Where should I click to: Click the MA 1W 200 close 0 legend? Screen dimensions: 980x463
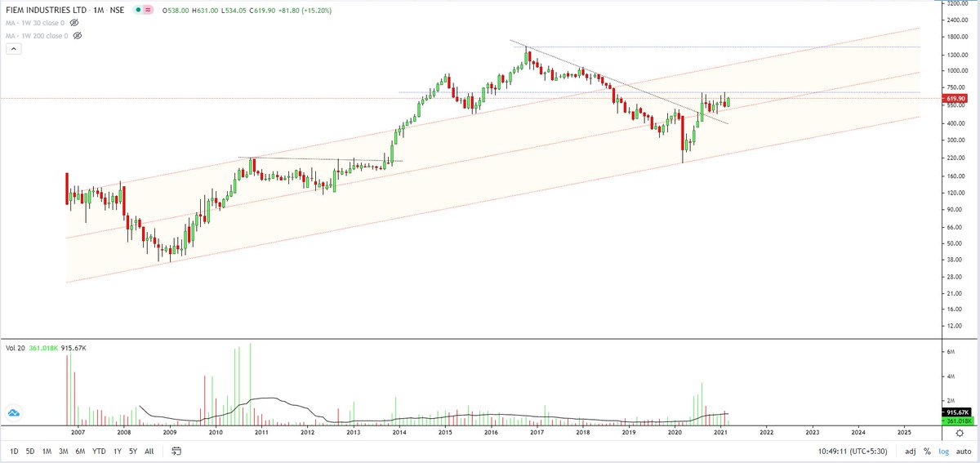(x=38, y=36)
